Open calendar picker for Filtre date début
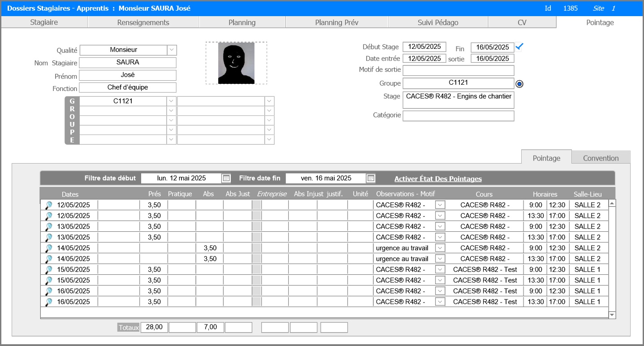Image resolution: width=644 pixels, height=346 pixels. tap(226, 178)
